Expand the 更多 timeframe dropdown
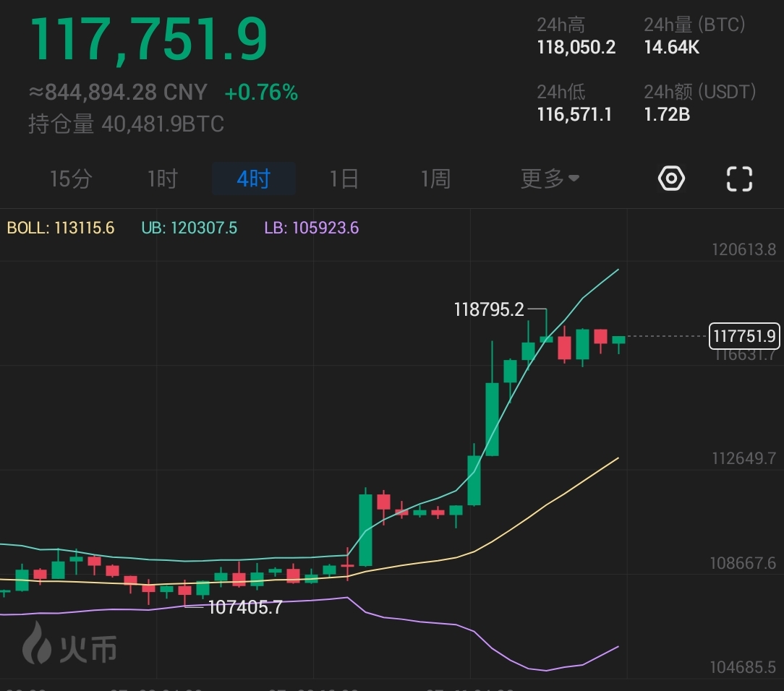The image size is (784, 691). 550,179
